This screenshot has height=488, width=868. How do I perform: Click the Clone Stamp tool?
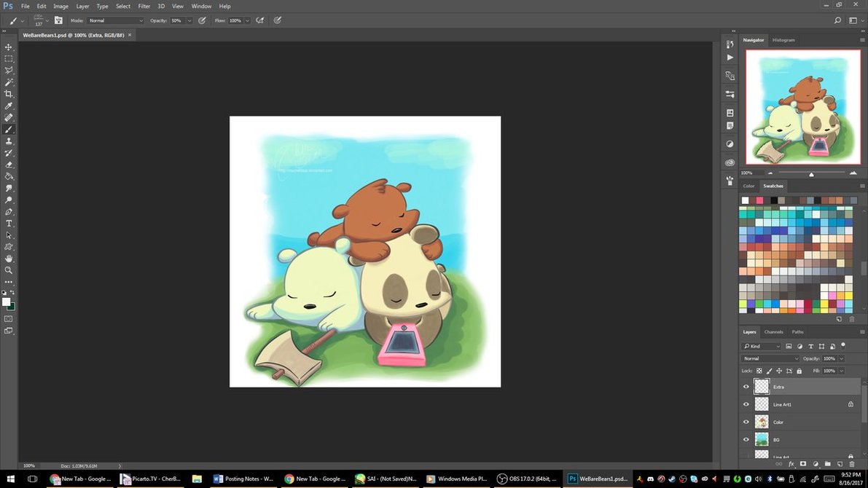point(9,141)
